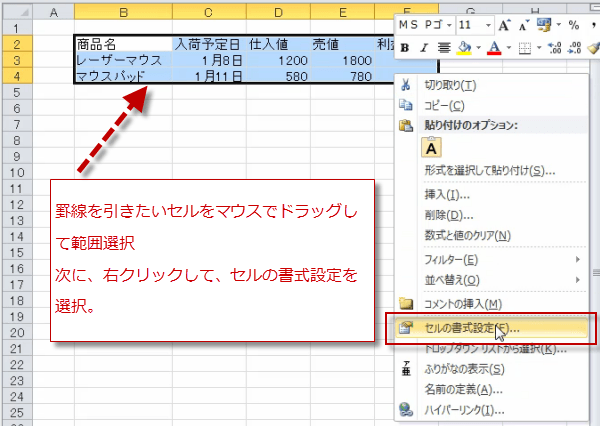Select row 25 header
600x426 pixels.
point(17,413)
